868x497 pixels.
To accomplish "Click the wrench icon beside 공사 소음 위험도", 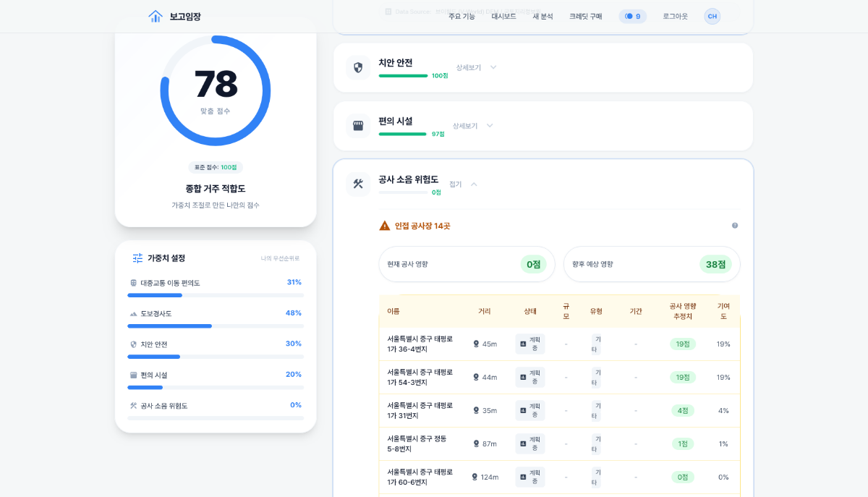I will pos(358,184).
